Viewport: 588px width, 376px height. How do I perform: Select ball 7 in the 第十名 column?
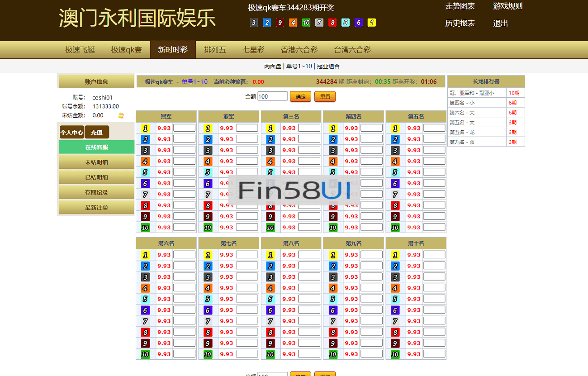point(394,321)
